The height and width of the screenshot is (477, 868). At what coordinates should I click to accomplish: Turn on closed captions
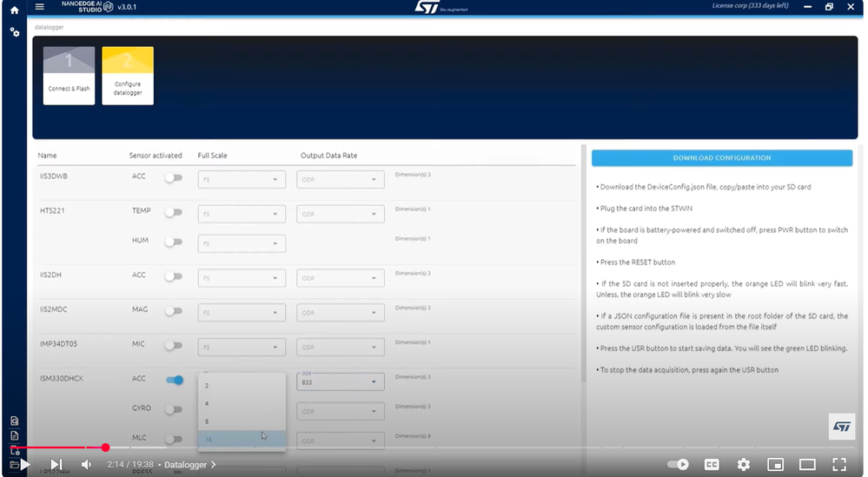click(x=712, y=464)
